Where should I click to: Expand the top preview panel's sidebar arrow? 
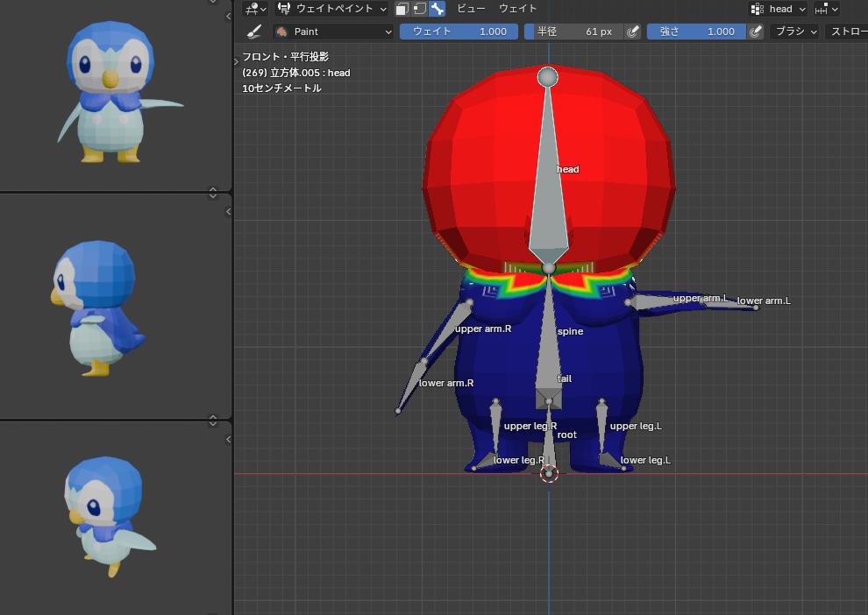coord(229,16)
